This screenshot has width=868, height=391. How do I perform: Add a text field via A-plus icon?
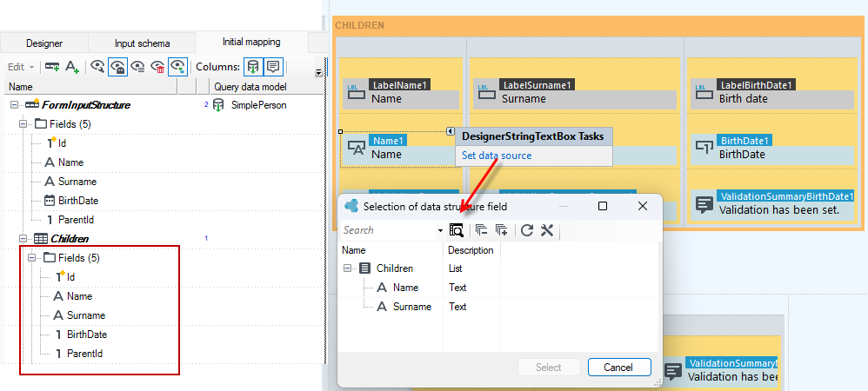72,67
